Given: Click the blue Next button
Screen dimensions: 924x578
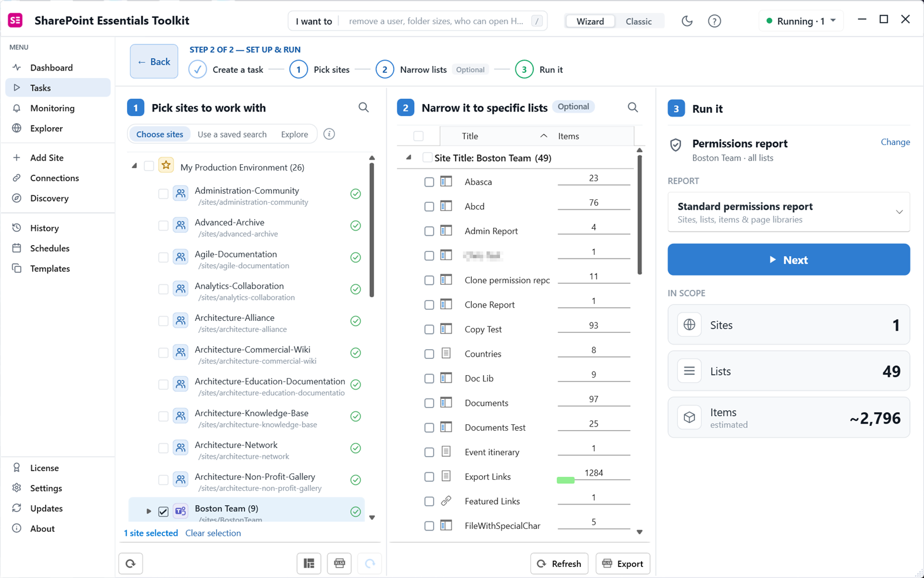Looking at the screenshot, I should point(789,260).
